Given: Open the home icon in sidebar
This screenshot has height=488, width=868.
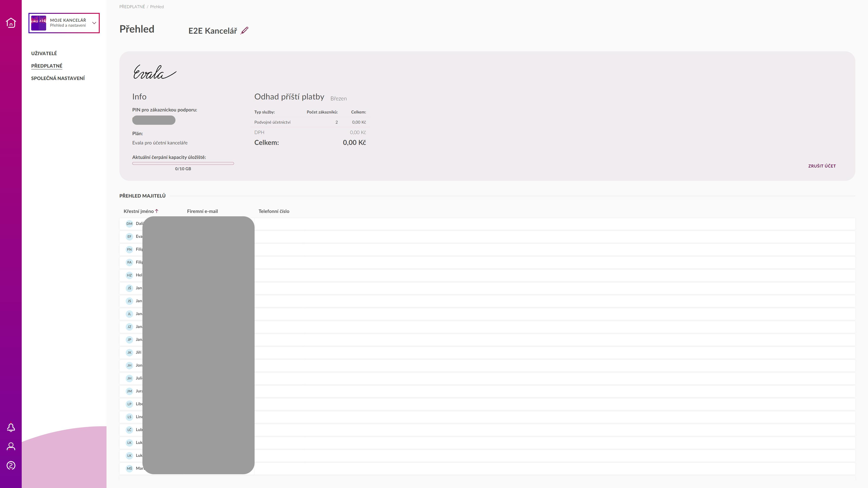Looking at the screenshot, I should pyautogui.click(x=11, y=23).
